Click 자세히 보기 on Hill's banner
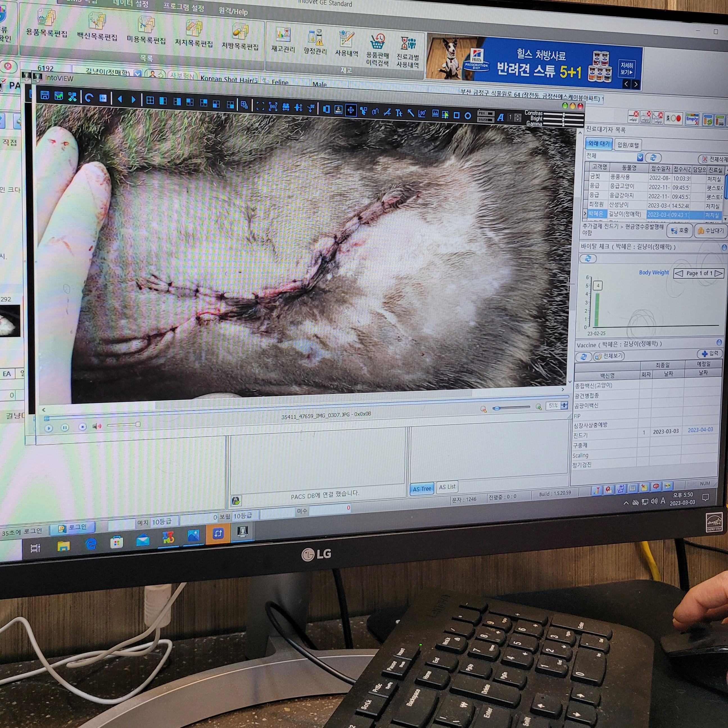 coord(627,69)
